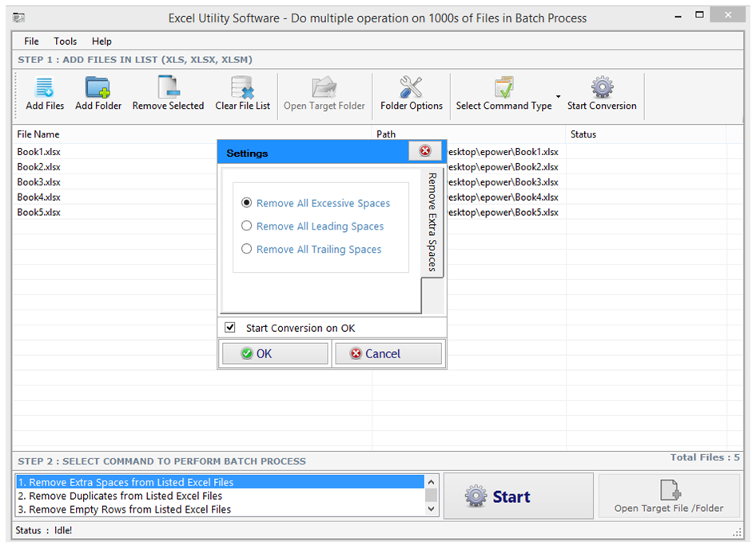Screen dimensions: 756x547
Task: Open Folder Options from the toolbar
Action: (x=412, y=94)
